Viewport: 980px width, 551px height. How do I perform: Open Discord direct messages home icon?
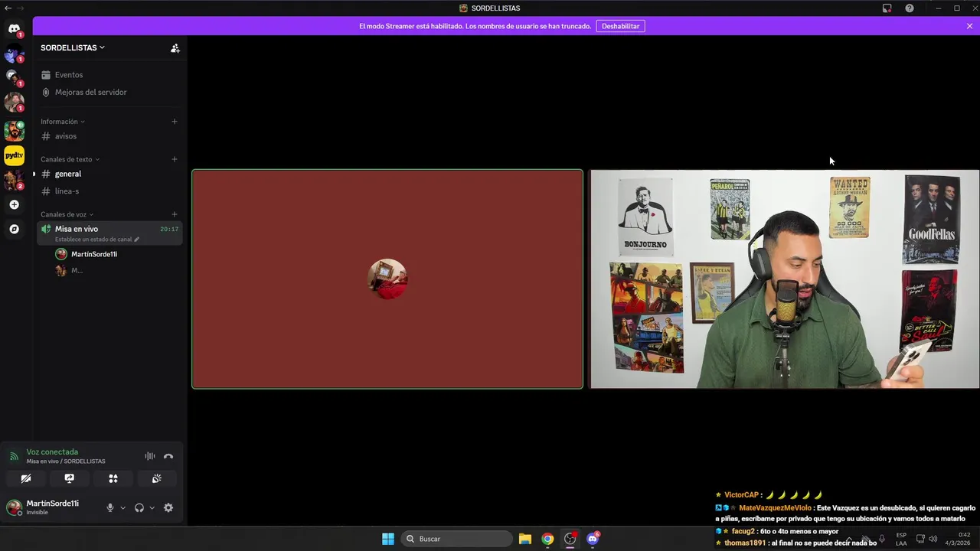tap(14, 29)
